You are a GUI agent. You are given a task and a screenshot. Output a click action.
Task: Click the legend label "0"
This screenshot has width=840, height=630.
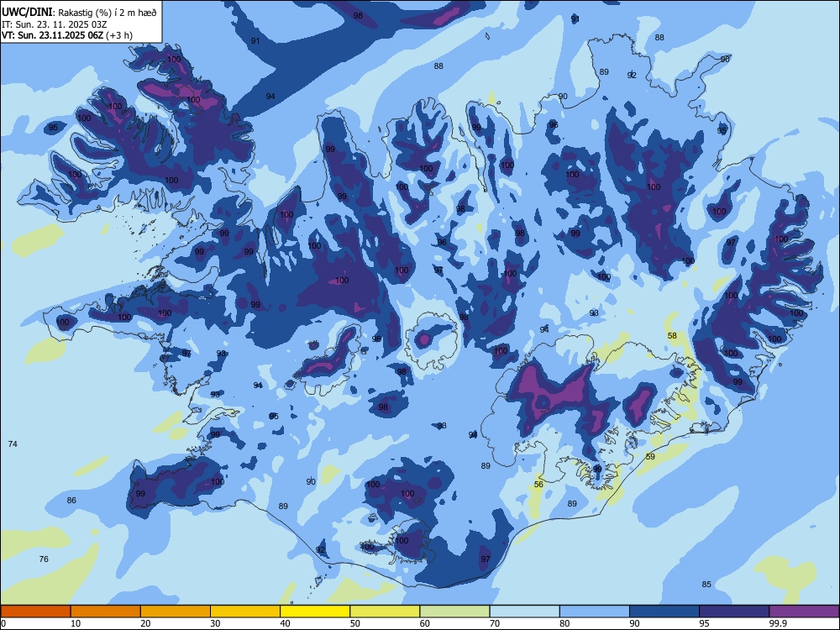click(x=3, y=623)
